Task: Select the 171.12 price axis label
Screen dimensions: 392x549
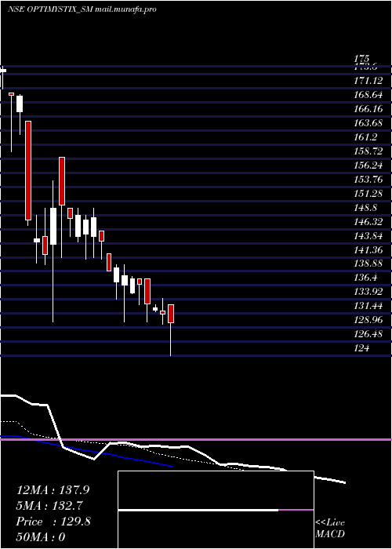Action: tap(368, 81)
